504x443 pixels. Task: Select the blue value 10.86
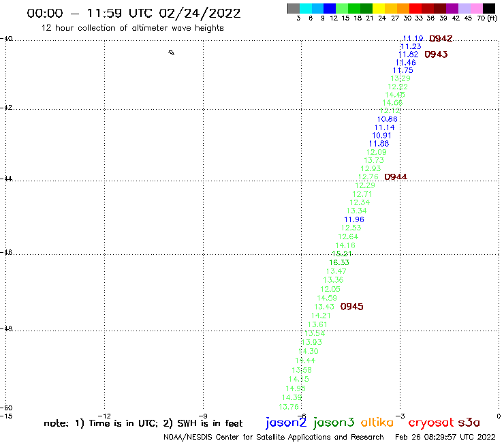pyautogui.click(x=388, y=119)
